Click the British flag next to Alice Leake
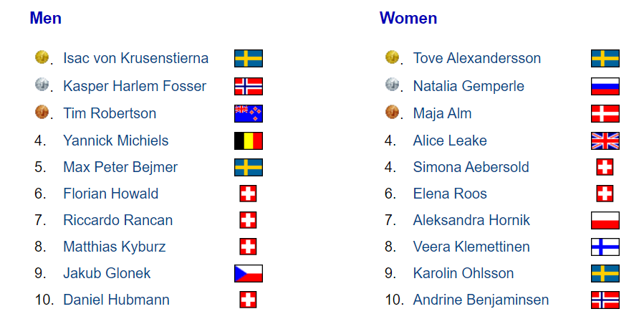Image resolution: width=644 pixels, height=314 pixels. click(x=605, y=141)
